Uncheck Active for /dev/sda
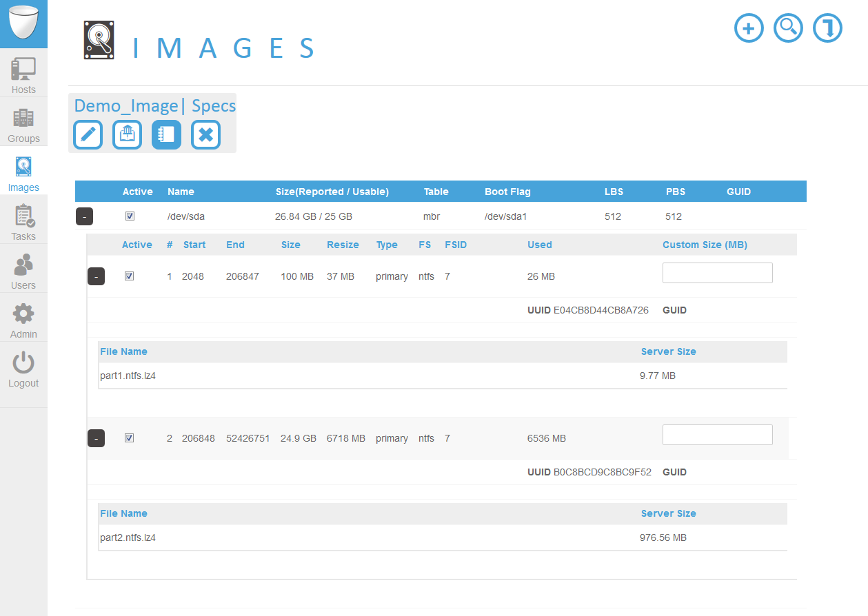Viewport: 868px width, 616px height. (130, 216)
